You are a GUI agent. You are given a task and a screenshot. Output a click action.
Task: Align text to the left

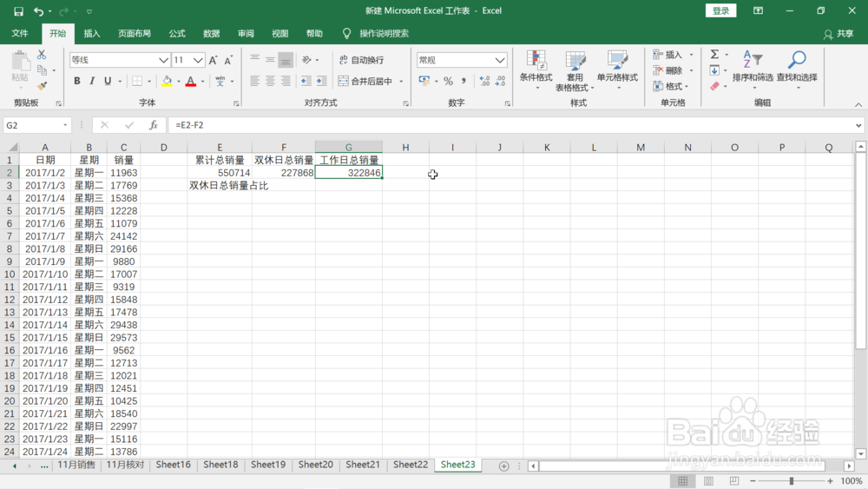254,81
